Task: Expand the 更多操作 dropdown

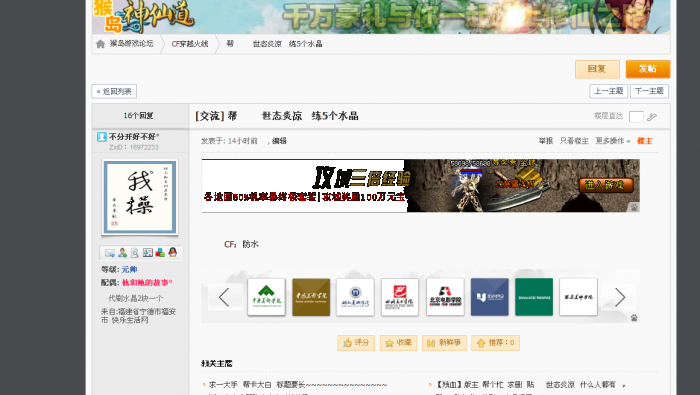Action: point(613,141)
